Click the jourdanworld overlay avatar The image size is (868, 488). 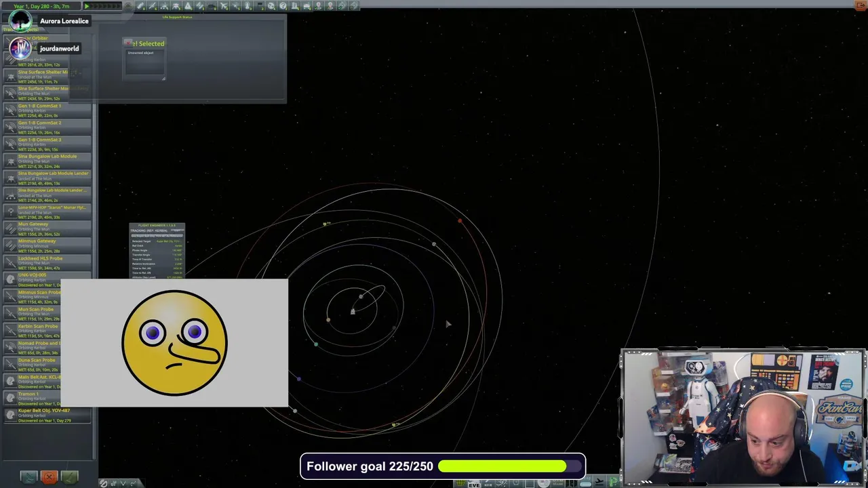point(20,48)
